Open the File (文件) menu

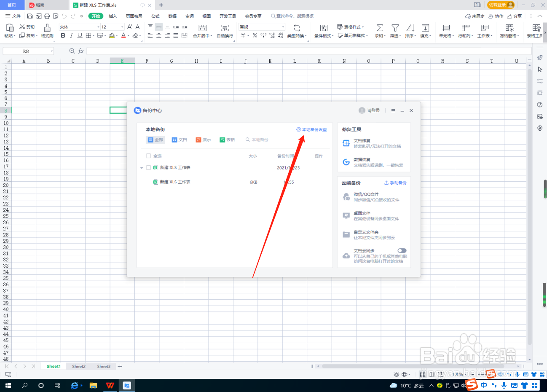coord(13,16)
